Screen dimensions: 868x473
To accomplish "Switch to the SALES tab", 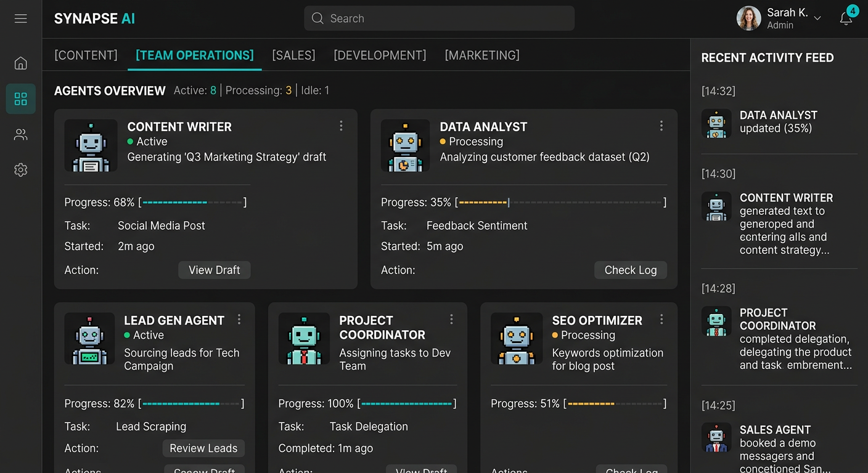I will click(x=293, y=55).
